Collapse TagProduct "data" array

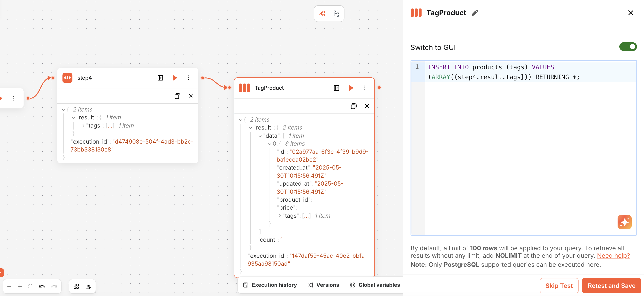pos(260,136)
